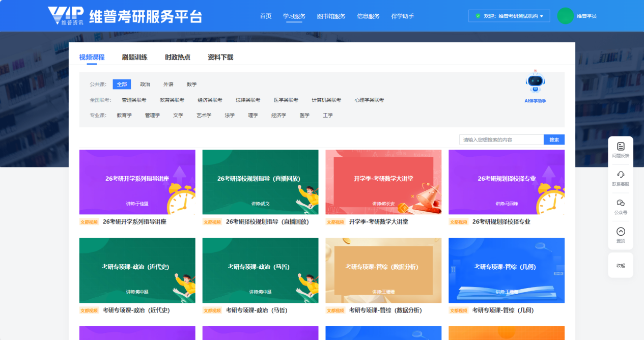Click the VIP 维普资讯 logo
Viewport: 644px width, 340px height.
[x=65, y=16]
